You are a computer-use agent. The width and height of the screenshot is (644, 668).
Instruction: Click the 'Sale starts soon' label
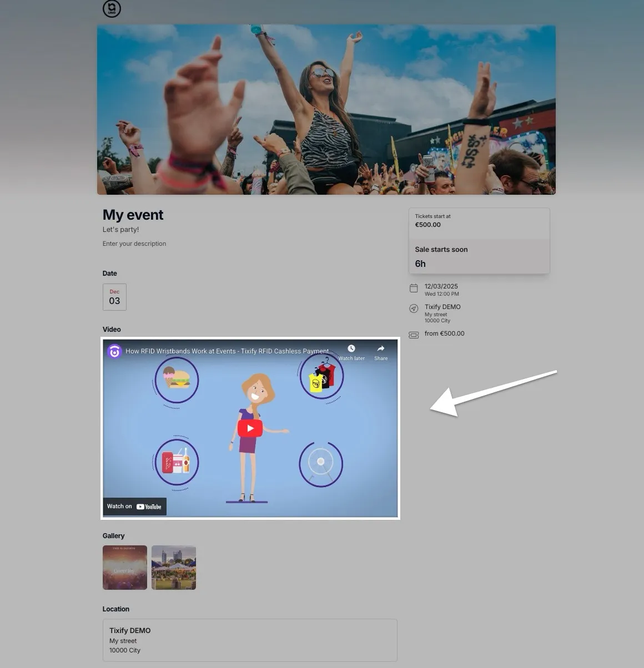coord(441,250)
